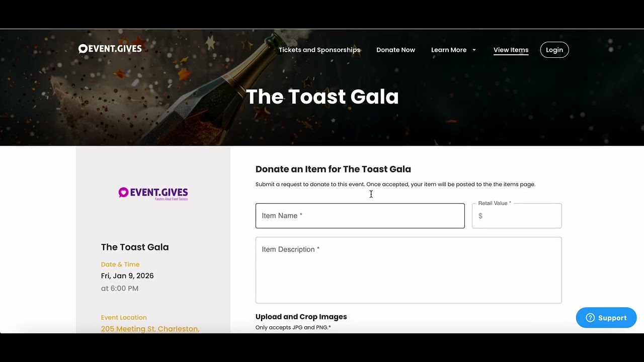The image size is (644, 362).
Task: Click the Event.Gives header logo
Action: click(x=110, y=49)
